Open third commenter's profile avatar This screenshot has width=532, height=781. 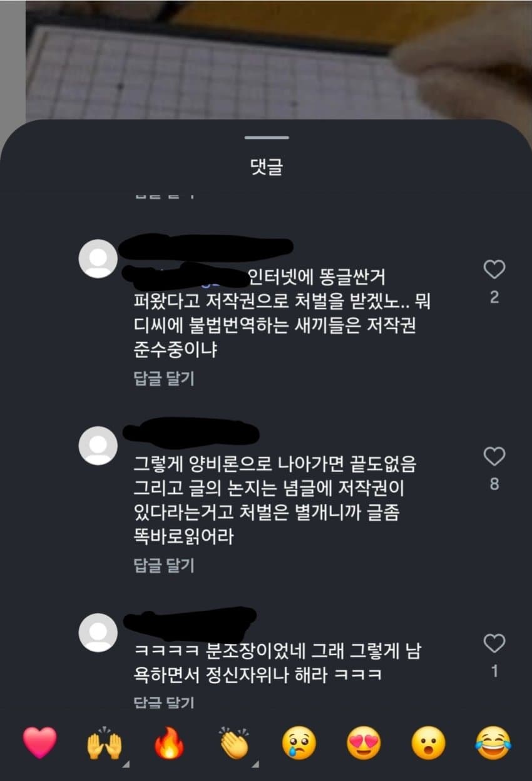pyautogui.click(x=98, y=633)
